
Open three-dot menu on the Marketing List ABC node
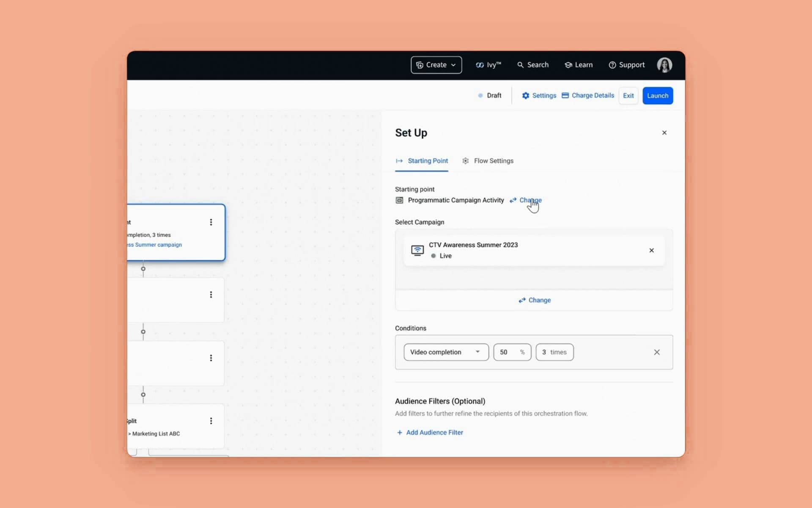(x=211, y=421)
